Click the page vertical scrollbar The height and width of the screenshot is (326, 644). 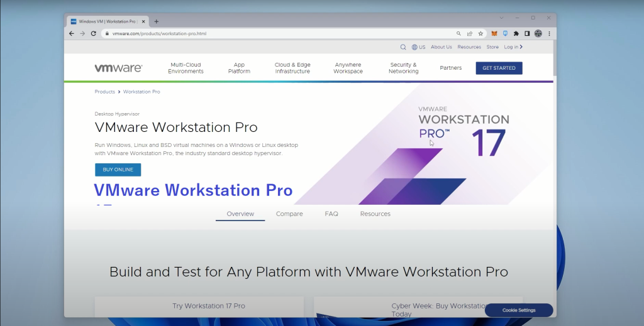[555, 57]
